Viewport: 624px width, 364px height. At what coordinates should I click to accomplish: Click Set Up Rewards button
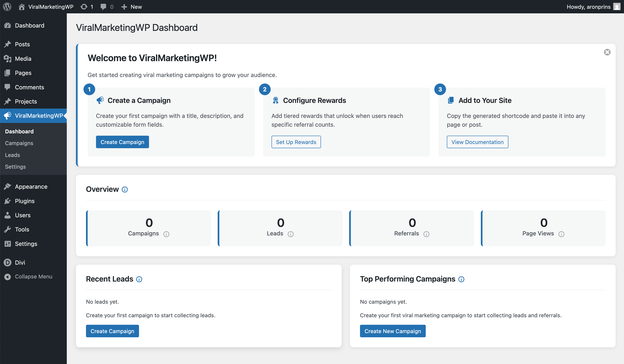pyautogui.click(x=296, y=142)
